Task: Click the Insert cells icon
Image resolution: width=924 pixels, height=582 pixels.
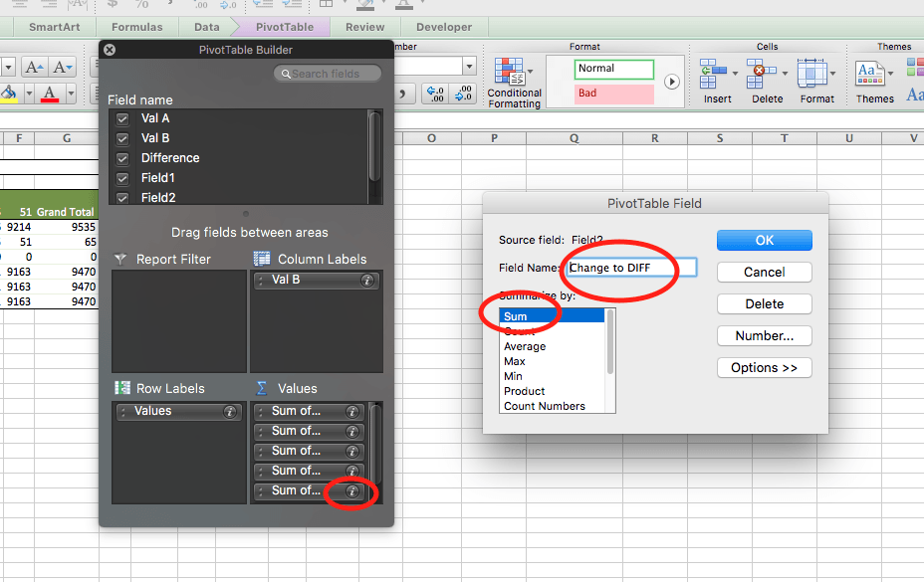Action: point(715,74)
